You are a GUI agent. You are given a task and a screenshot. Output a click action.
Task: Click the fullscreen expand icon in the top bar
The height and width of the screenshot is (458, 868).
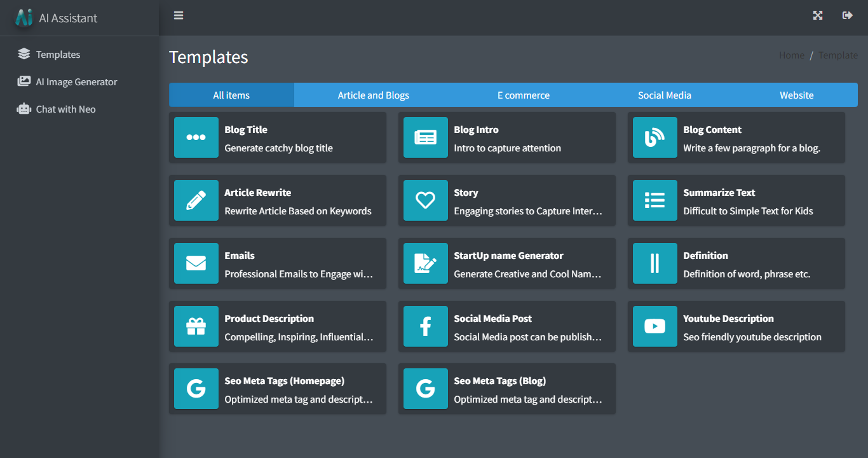click(818, 15)
